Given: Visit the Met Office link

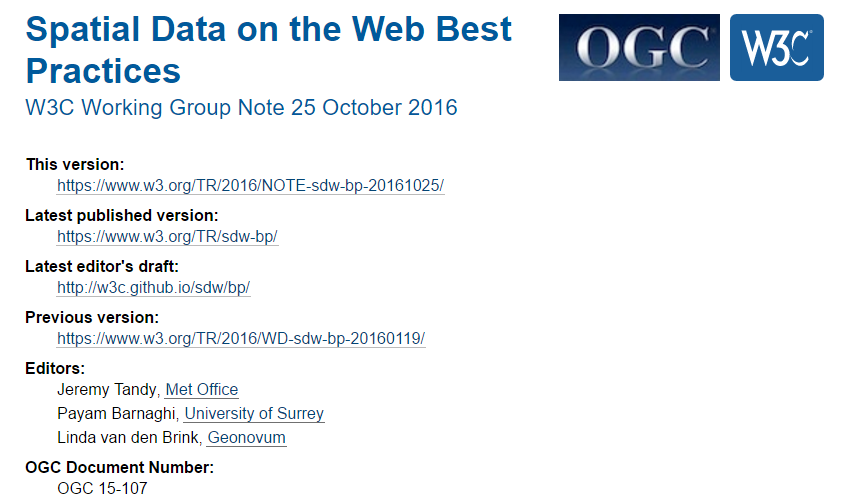Looking at the screenshot, I should coord(202,390).
